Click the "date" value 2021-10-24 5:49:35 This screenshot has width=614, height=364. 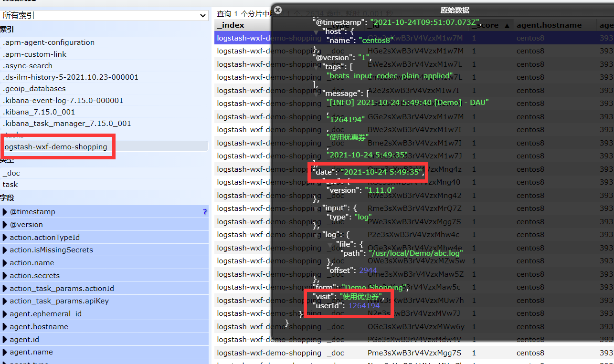click(382, 172)
